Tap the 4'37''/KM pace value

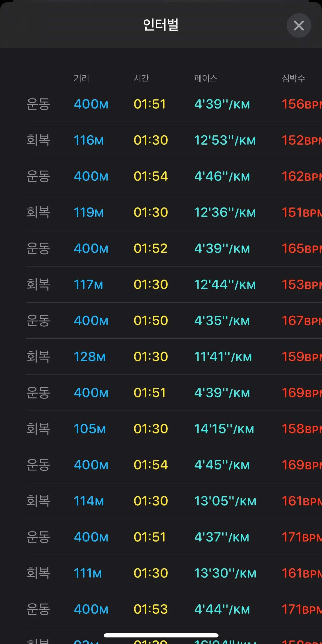(222, 537)
